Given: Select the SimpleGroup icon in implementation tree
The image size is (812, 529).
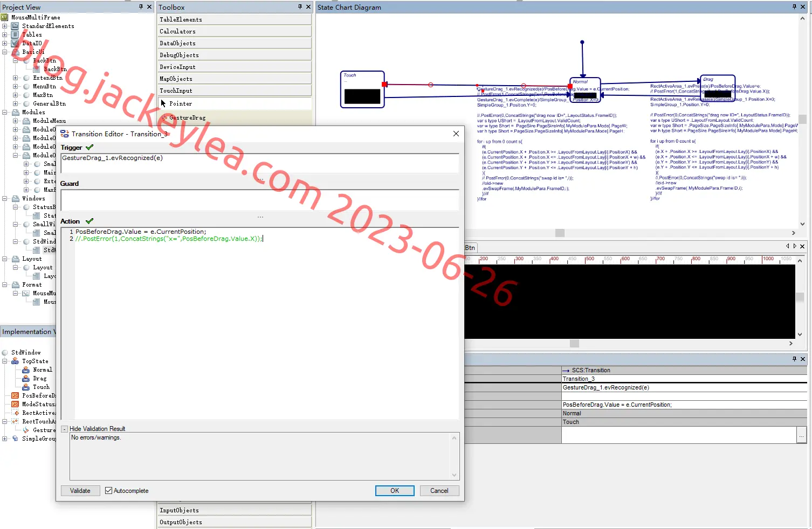Looking at the screenshot, I should pyautogui.click(x=15, y=438).
